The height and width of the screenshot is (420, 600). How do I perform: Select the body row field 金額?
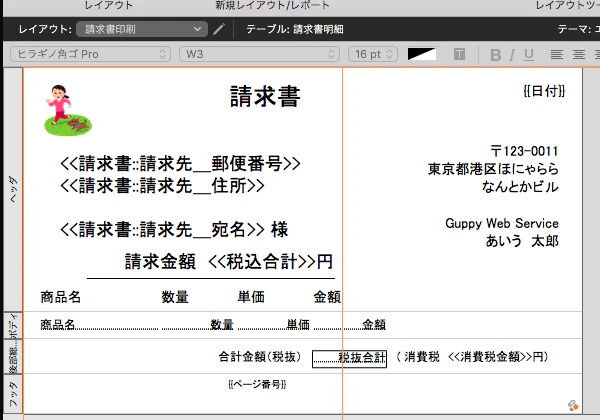(x=350, y=324)
